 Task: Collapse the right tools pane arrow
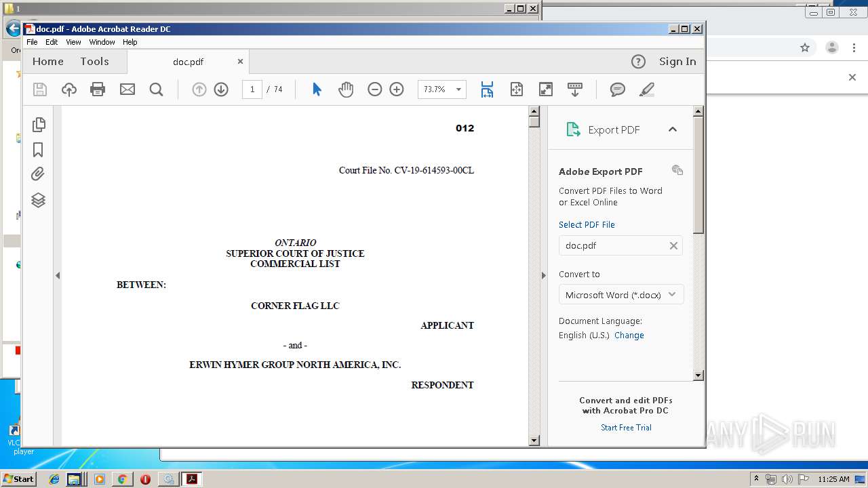pos(543,275)
